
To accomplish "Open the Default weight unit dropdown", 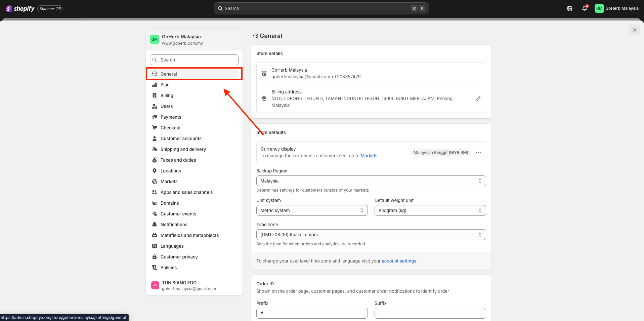I will tap(430, 210).
